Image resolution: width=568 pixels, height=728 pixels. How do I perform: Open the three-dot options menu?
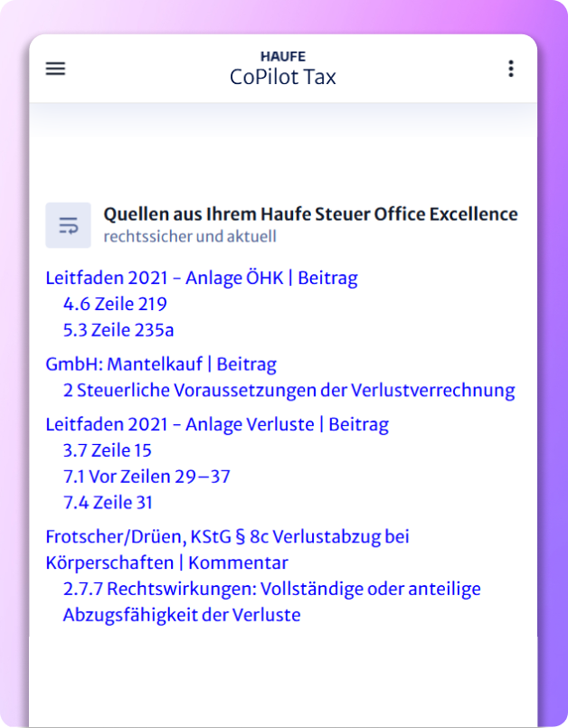pyautogui.click(x=511, y=69)
